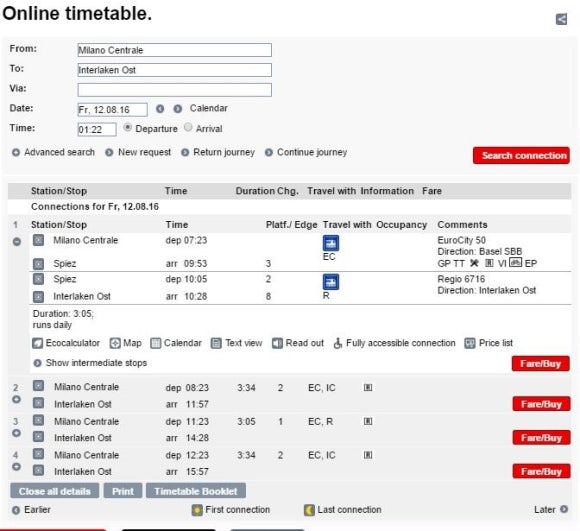Open the Ecocalculator icon link
The image size is (580, 531).
[37, 343]
